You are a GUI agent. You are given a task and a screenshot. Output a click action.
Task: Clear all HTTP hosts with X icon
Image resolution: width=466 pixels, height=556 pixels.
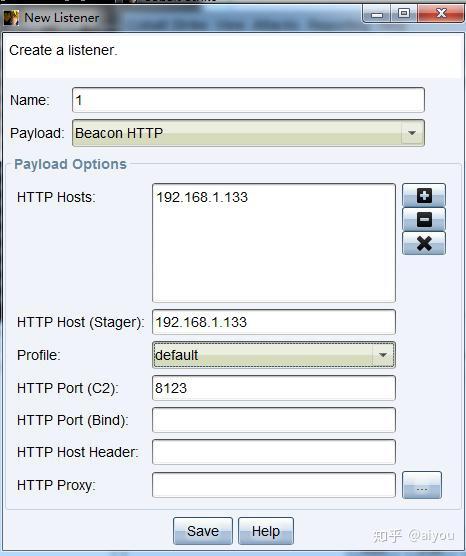click(x=424, y=244)
